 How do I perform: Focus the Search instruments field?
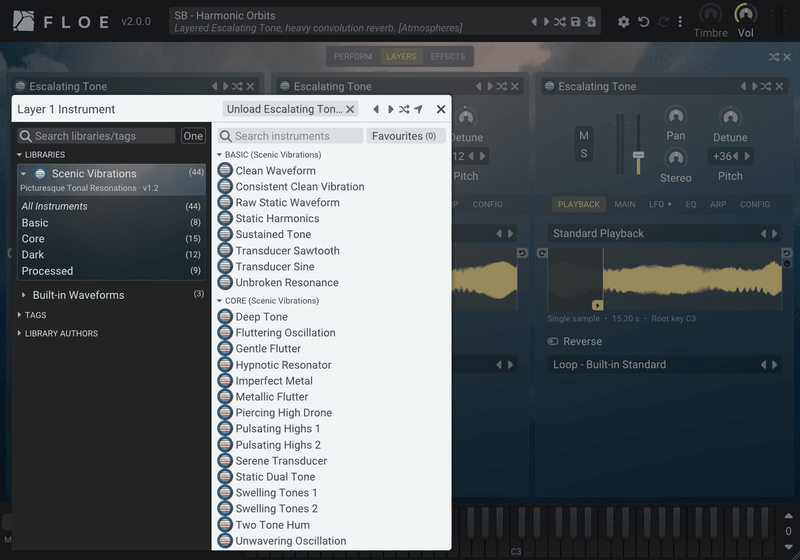click(x=291, y=136)
